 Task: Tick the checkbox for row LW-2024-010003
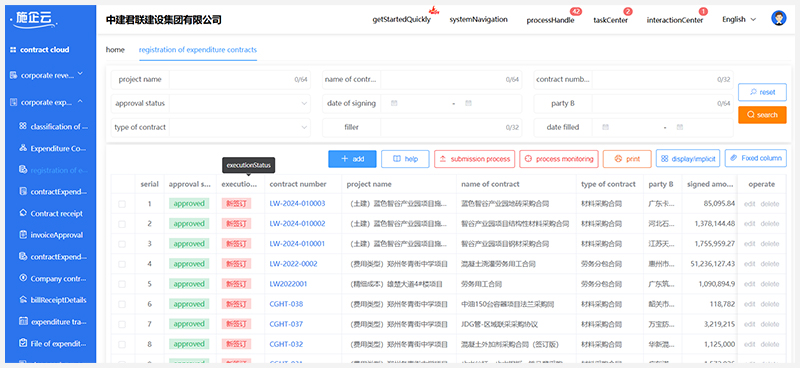tap(122, 204)
